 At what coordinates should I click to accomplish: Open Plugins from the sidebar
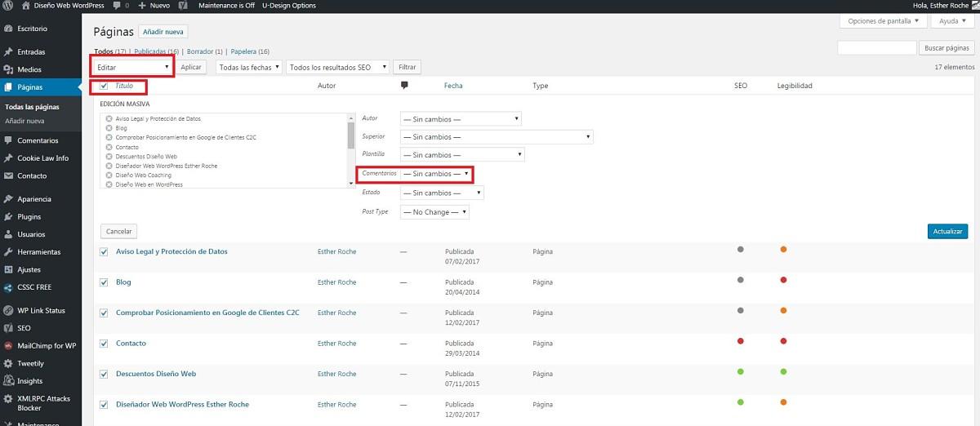[29, 217]
